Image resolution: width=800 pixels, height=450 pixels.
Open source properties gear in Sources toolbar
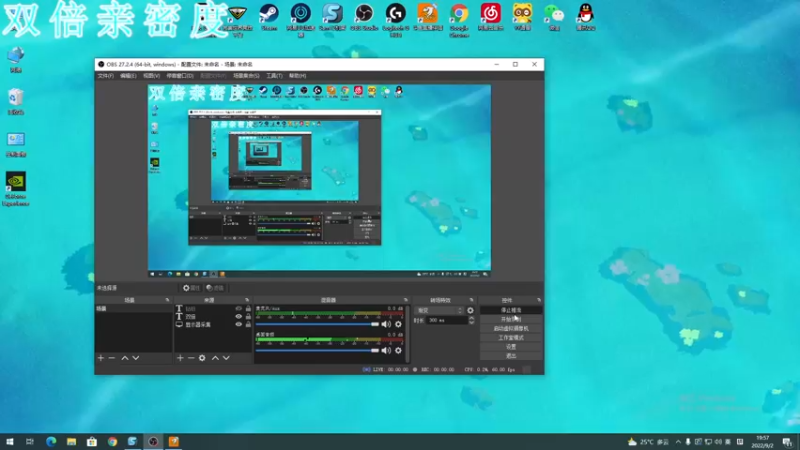coord(202,358)
